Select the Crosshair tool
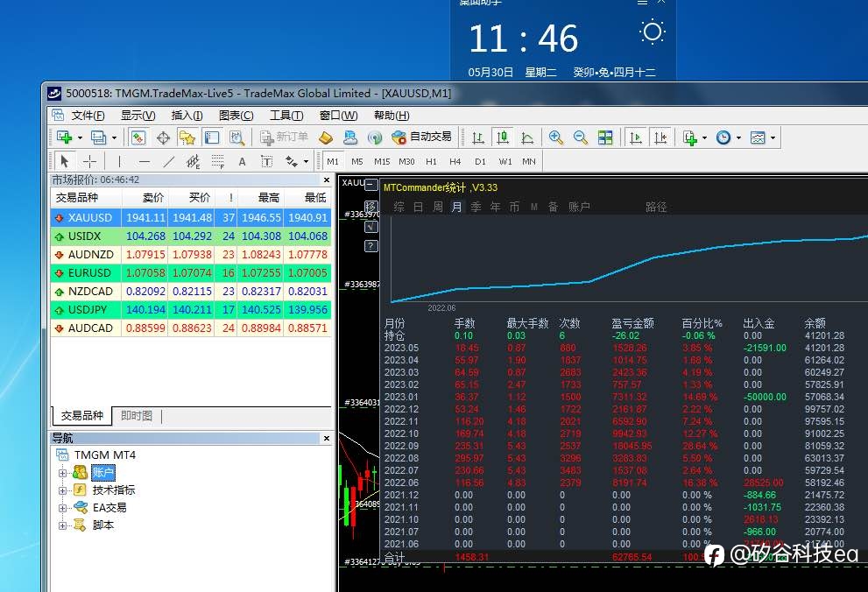 point(89,161)
